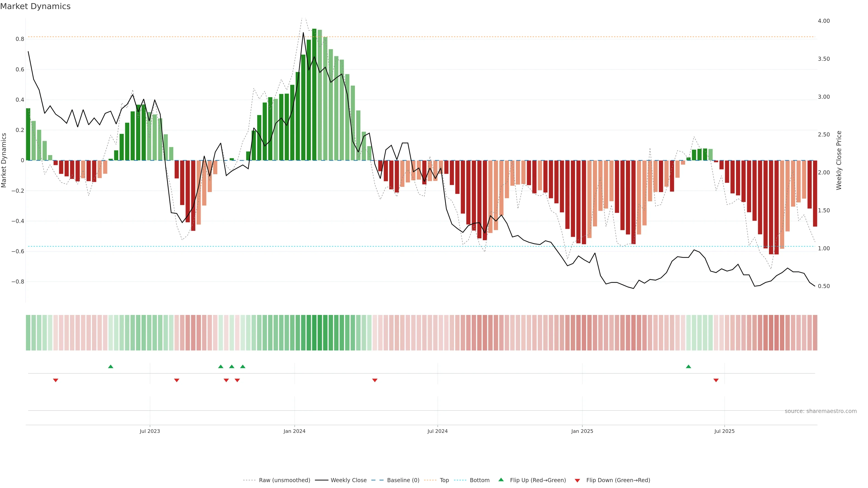Click the darkest green heatmap strip cell

pyautogui.click(x=314, y=332)
